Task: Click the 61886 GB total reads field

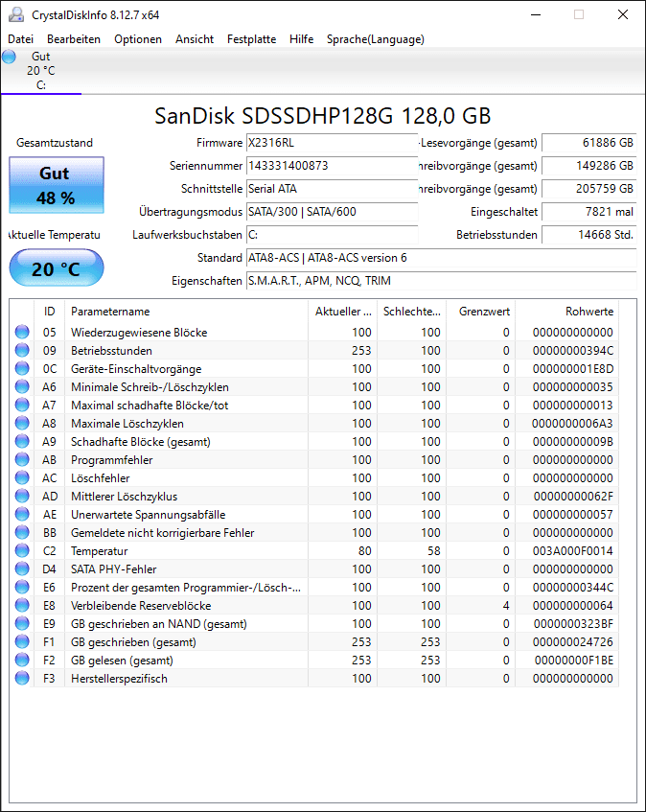Action: point(589,143)
